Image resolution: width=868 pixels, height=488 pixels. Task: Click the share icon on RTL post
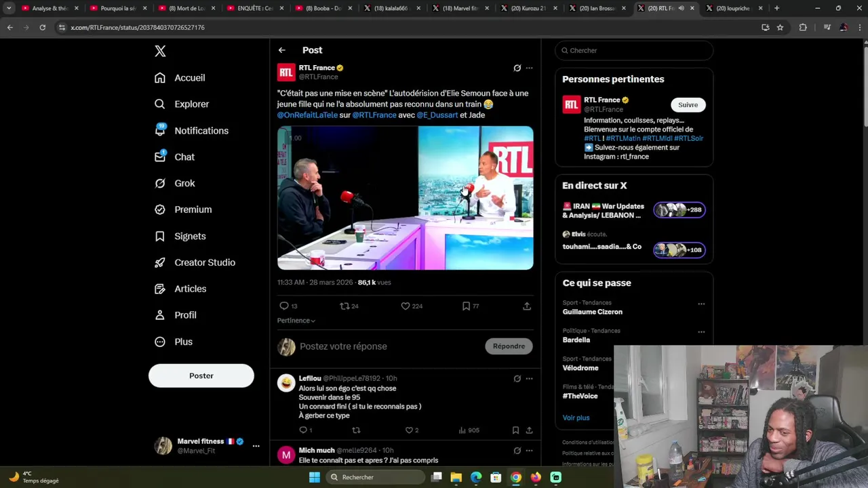coord(527,306)
